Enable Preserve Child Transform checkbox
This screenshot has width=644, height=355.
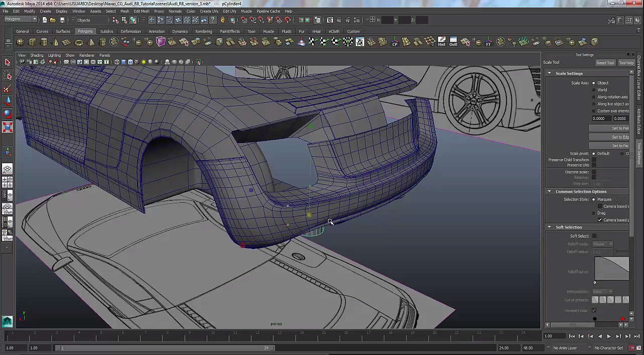point(594,160)
